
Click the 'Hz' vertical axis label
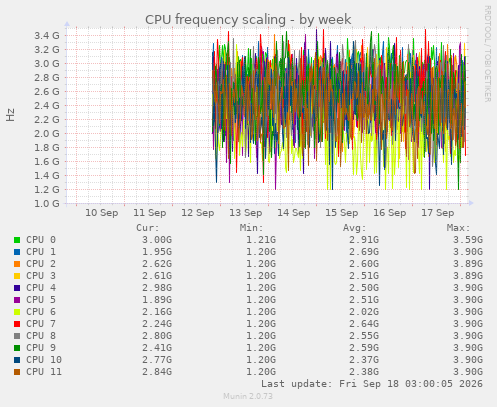tap(10, 115)
